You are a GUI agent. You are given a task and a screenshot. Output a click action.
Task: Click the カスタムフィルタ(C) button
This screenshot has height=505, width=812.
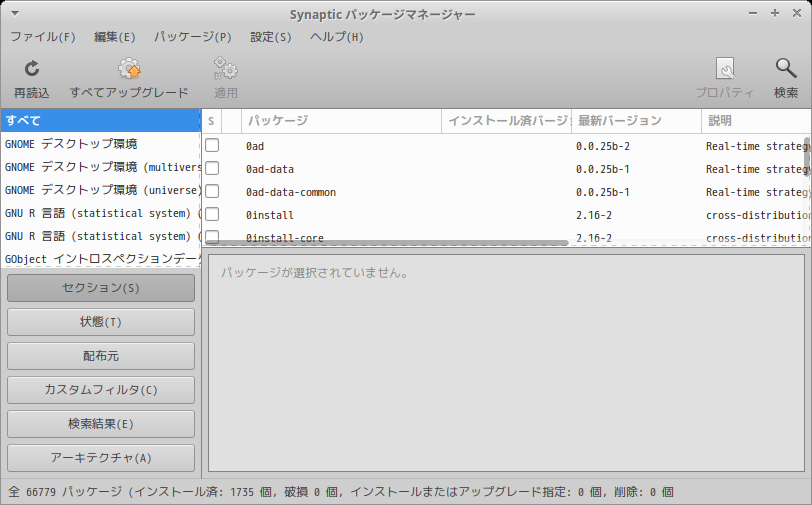[101, 390]
